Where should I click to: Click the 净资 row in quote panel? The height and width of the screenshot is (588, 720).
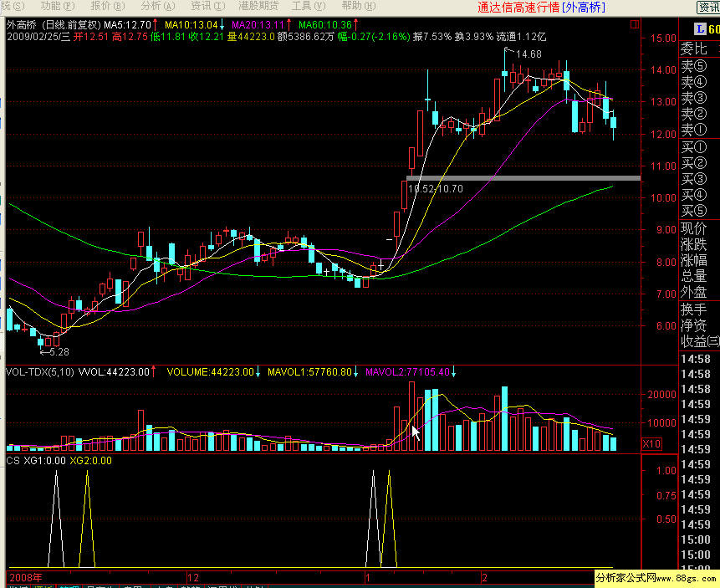[x=699, y=325]
